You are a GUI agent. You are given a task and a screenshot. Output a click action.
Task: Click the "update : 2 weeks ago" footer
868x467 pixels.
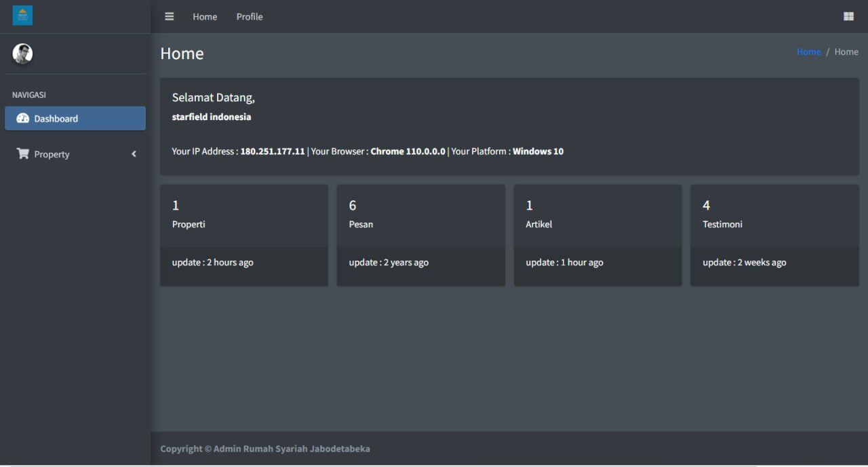744,263
